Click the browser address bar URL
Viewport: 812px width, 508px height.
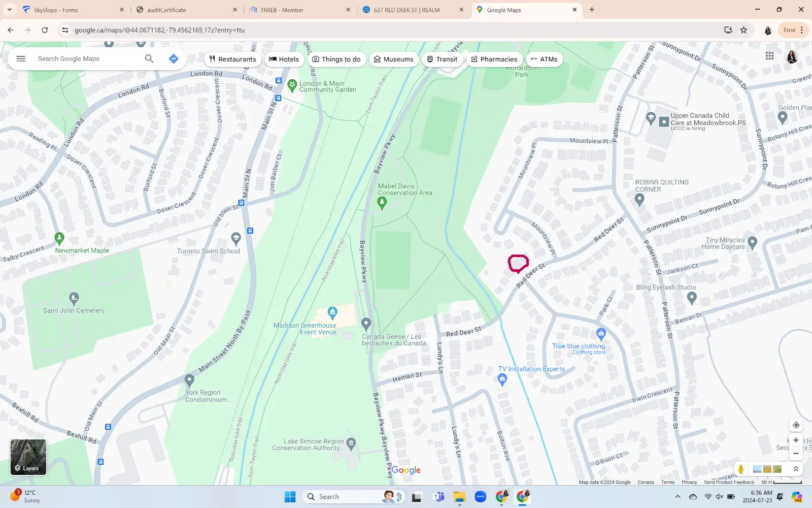click(159, 30)
